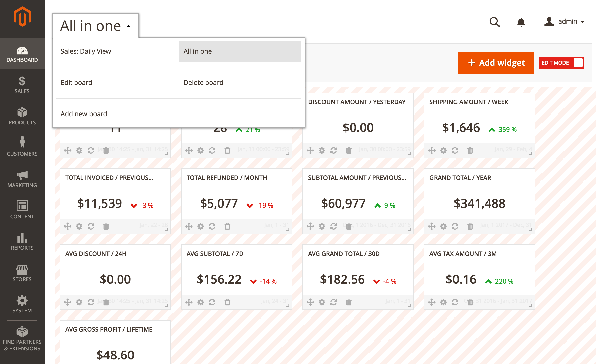Refresh the Grand Total / Year widget

point(455,226)
